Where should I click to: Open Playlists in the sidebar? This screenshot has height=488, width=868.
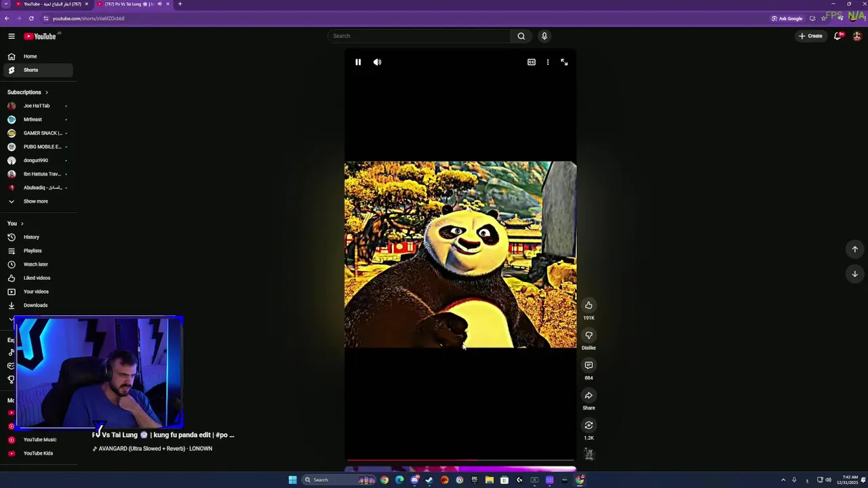39,251
